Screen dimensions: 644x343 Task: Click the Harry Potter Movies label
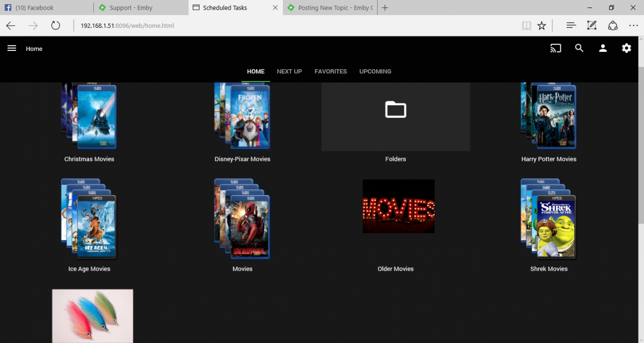548,159
